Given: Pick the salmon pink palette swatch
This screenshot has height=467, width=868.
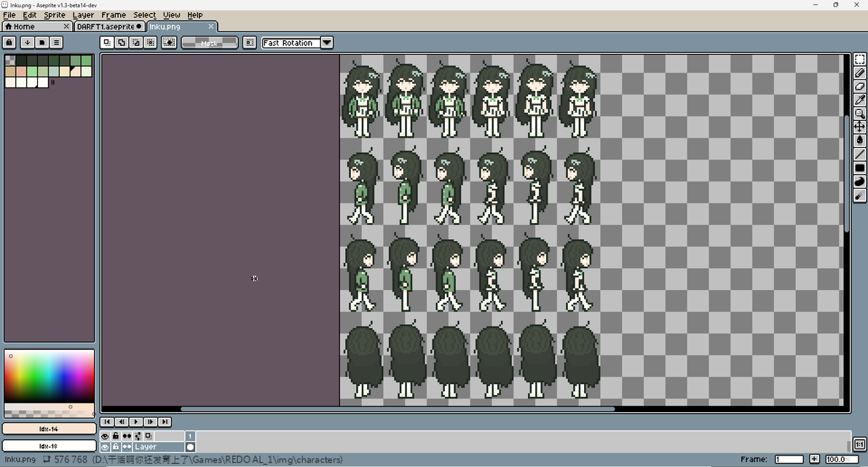Looking at the screenshot, I should (x=20, y=71).
